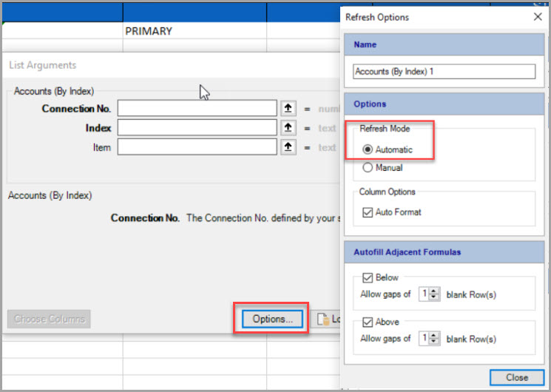Screen dimensions: 551x392
Task: Click the Choose Columns button
Action: [x=49, y=320]
